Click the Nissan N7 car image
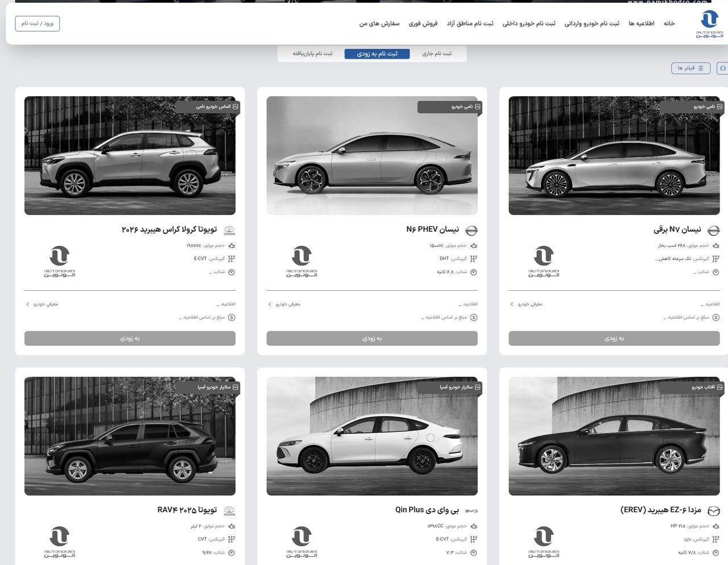This screenshot has width=728, height=565. [614, 155]
